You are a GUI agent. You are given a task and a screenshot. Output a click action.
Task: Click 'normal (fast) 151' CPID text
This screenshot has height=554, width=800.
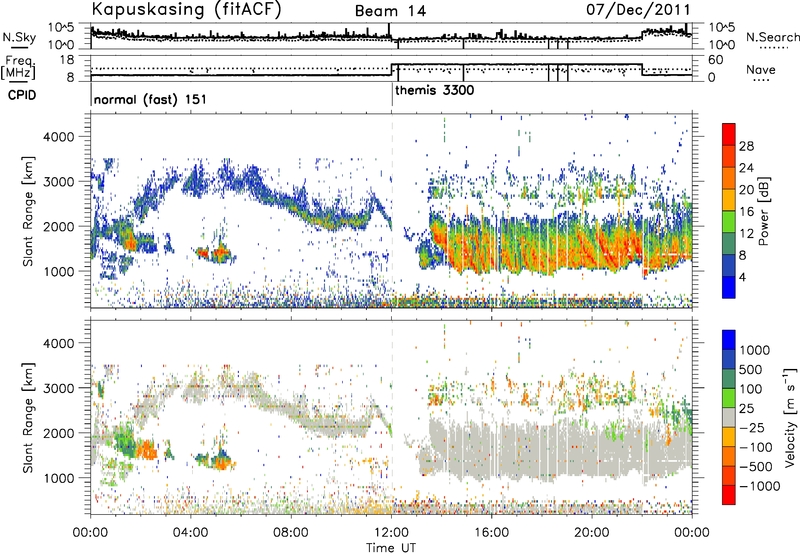150,99
